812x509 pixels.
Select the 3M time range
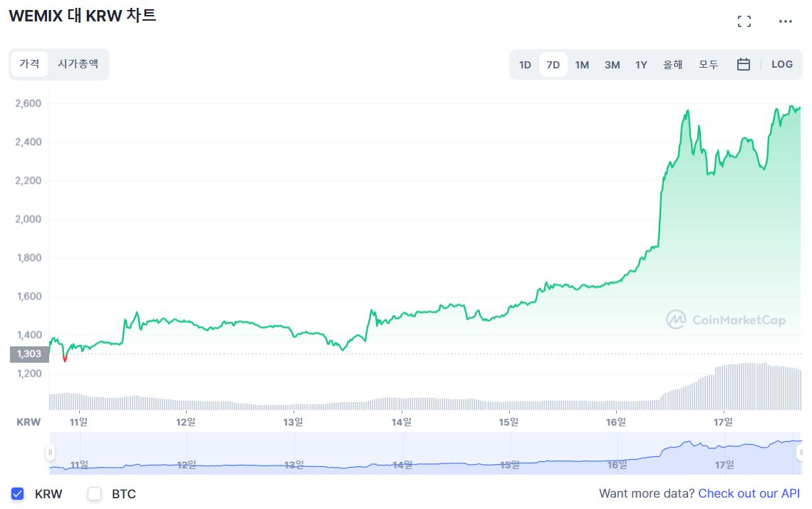pyautogui.click(x=612, y=65)
